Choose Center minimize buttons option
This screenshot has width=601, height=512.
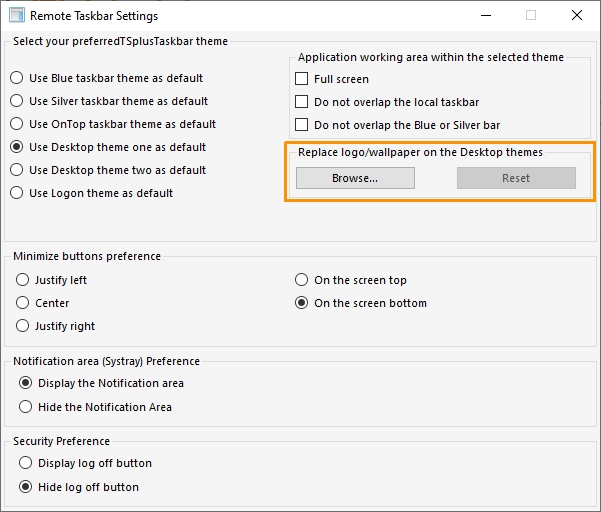coord(23,303)
